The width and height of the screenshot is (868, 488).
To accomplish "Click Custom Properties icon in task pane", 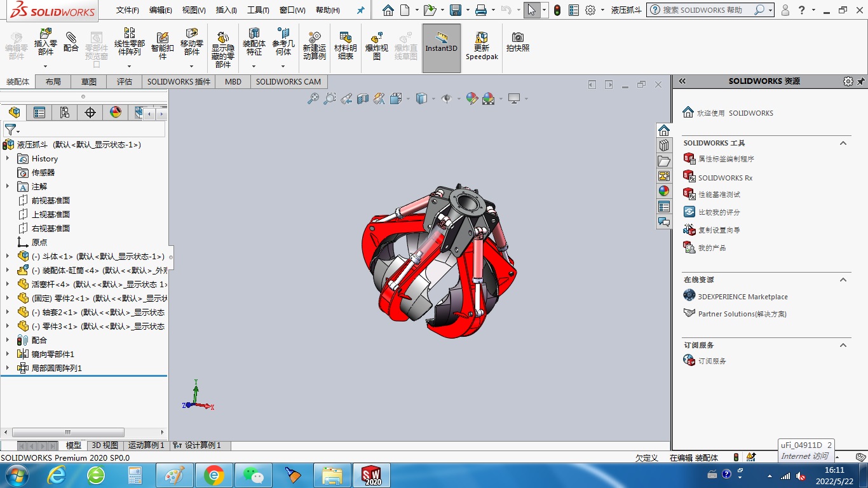I will point(664,207).
